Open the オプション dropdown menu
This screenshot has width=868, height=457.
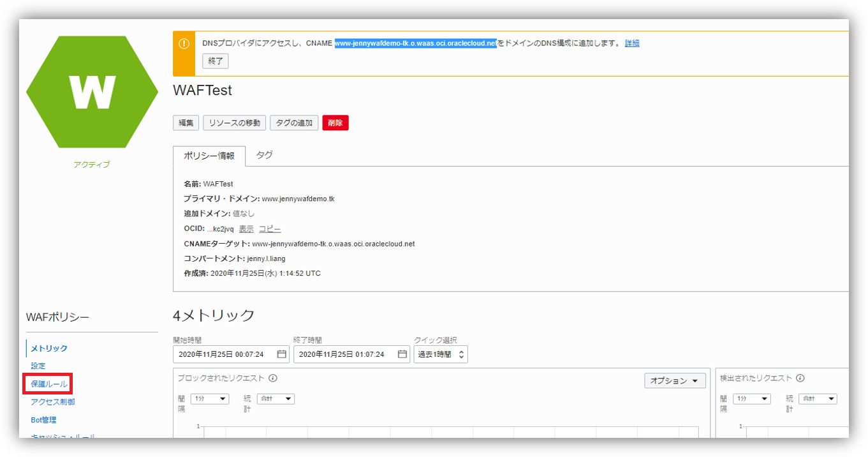point(675,381)
